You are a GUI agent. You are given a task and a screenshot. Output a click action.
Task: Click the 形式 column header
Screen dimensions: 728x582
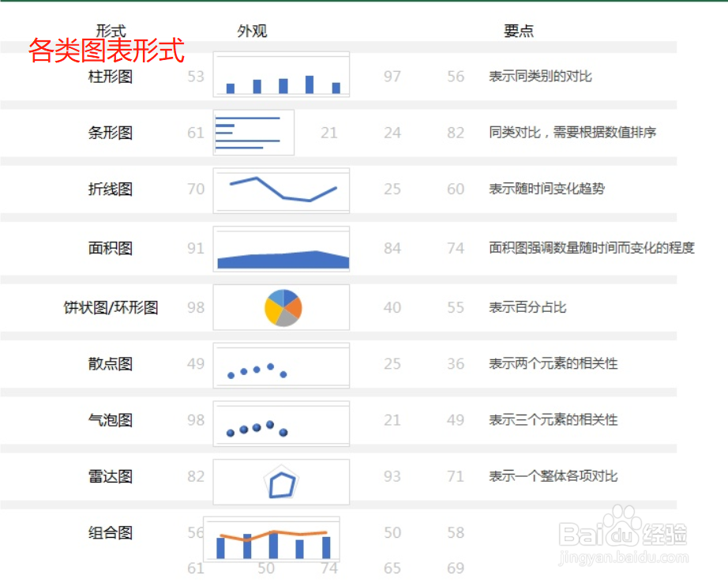click(111, 30)
